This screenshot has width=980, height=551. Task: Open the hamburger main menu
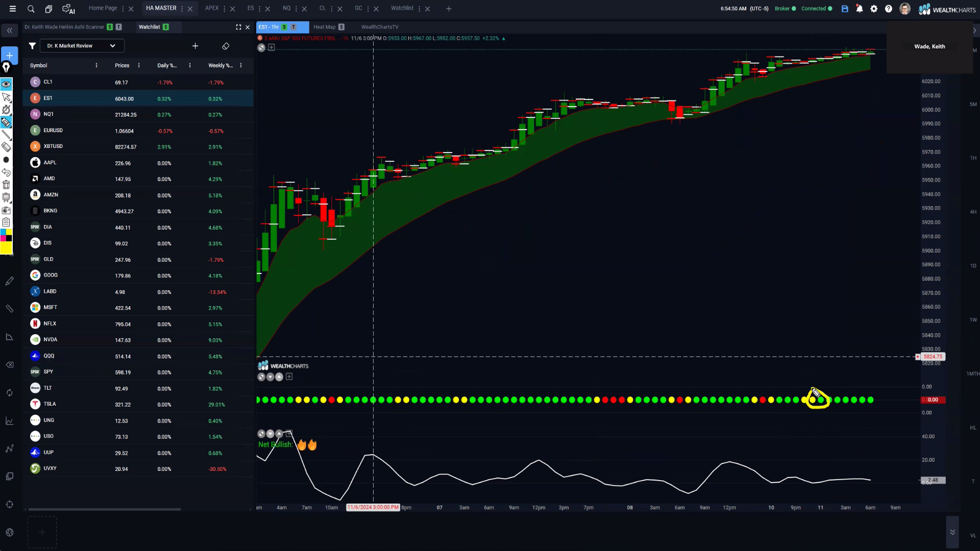(13, 9)
